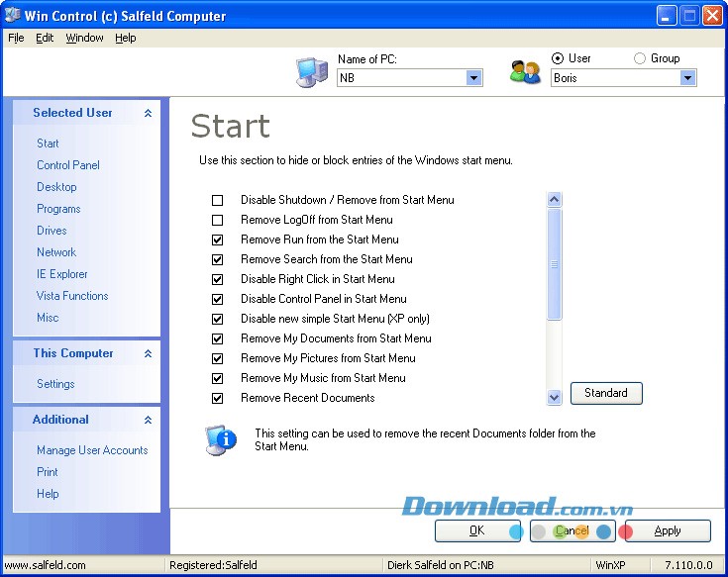This screenshot has width=728, height=577.
Task: Open Manage User Accounts link
Action: 92,450
